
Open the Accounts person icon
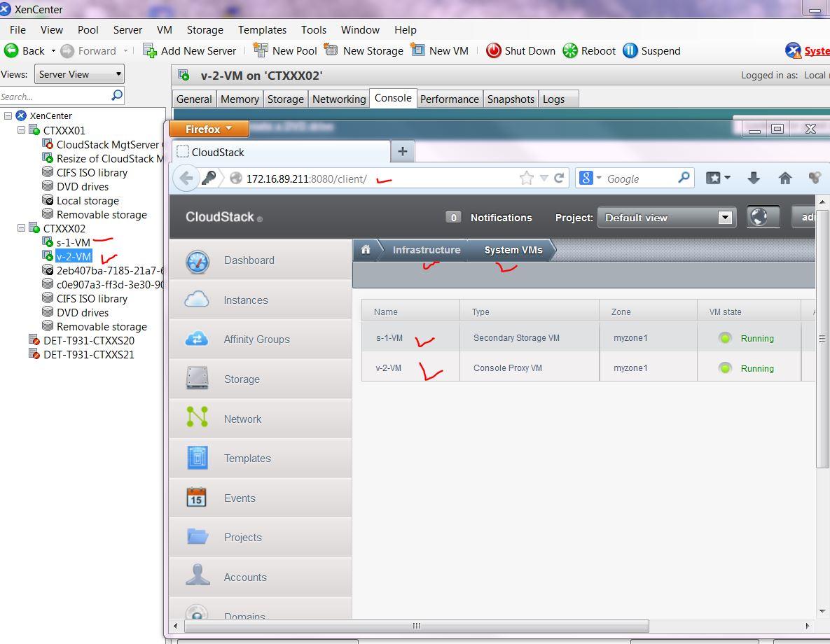198,575
